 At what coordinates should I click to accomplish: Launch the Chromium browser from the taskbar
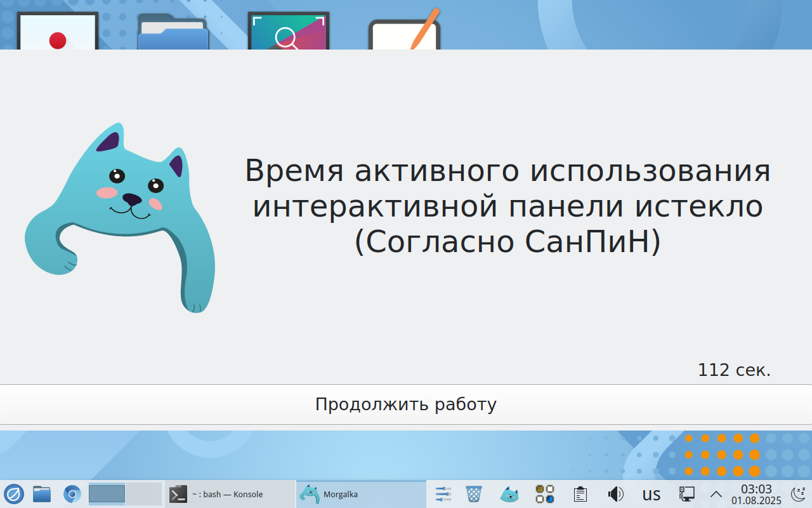pos(72,493)
